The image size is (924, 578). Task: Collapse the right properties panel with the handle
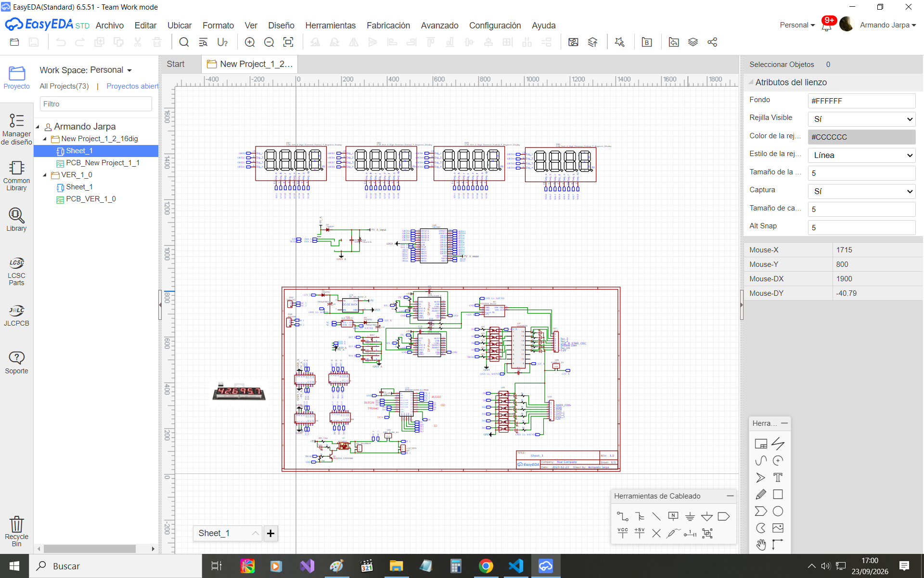[742, 305]
